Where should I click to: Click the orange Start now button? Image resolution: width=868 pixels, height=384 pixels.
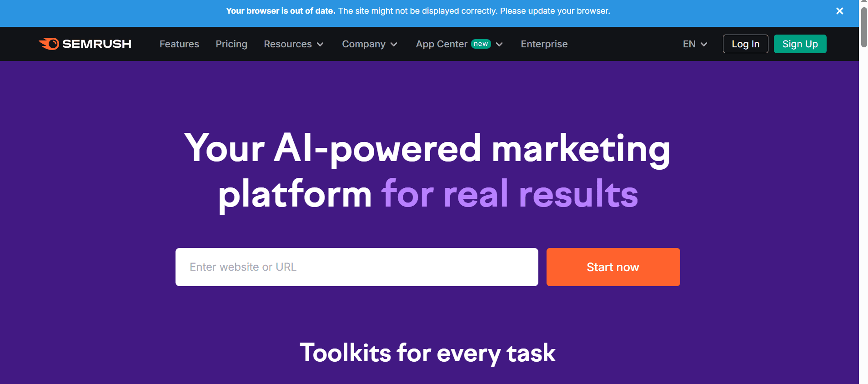(613, 267)
